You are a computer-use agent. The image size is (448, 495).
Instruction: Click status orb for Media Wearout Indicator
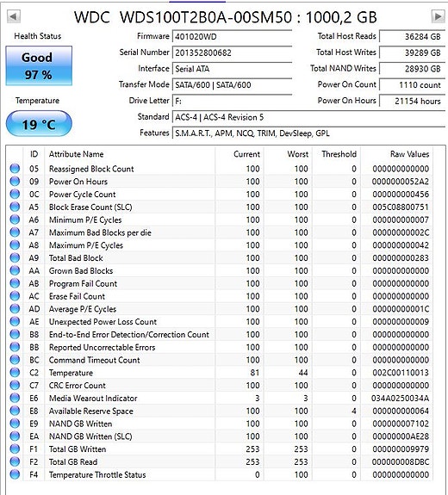(x=15, y=398)
